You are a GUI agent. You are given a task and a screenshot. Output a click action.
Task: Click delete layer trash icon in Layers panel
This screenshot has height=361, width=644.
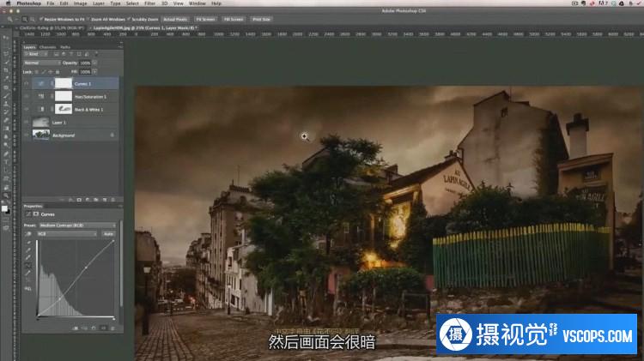pos(113,200)
